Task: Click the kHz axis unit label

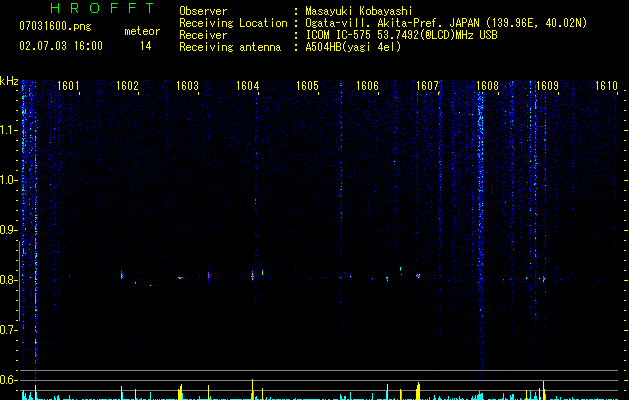Action: point(9,81)
